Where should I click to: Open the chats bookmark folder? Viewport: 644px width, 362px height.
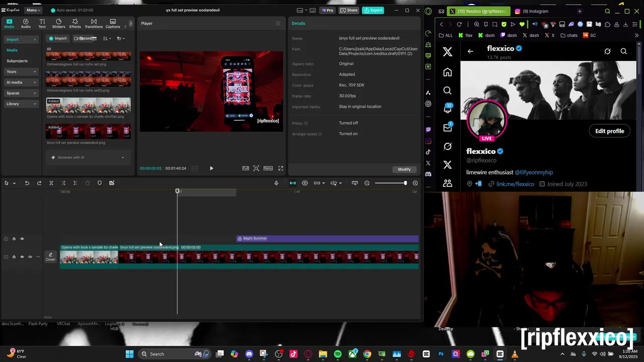(568, 35)
